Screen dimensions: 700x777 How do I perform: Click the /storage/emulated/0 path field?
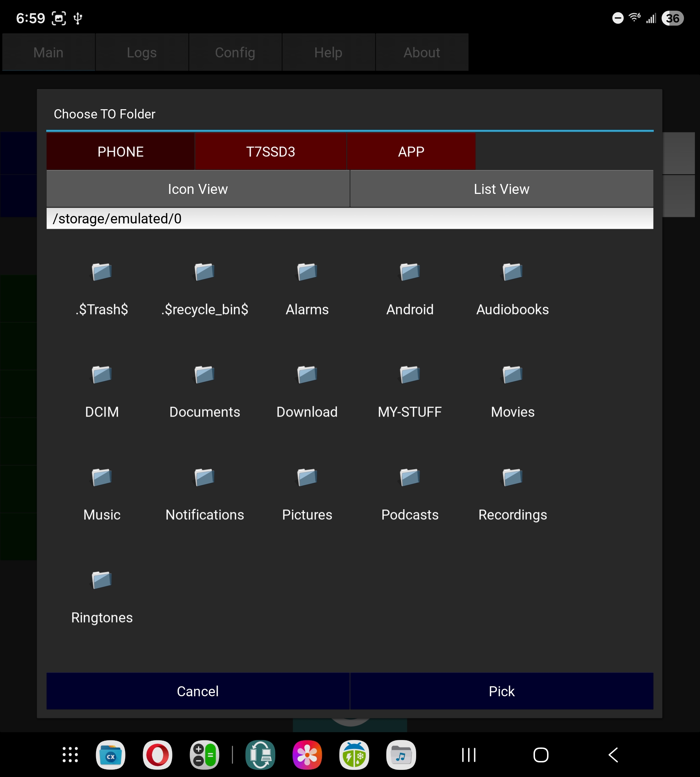349,218
